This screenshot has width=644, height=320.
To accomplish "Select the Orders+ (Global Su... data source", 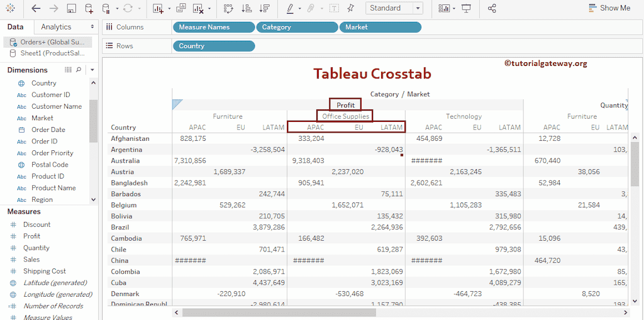I will 48,42.
